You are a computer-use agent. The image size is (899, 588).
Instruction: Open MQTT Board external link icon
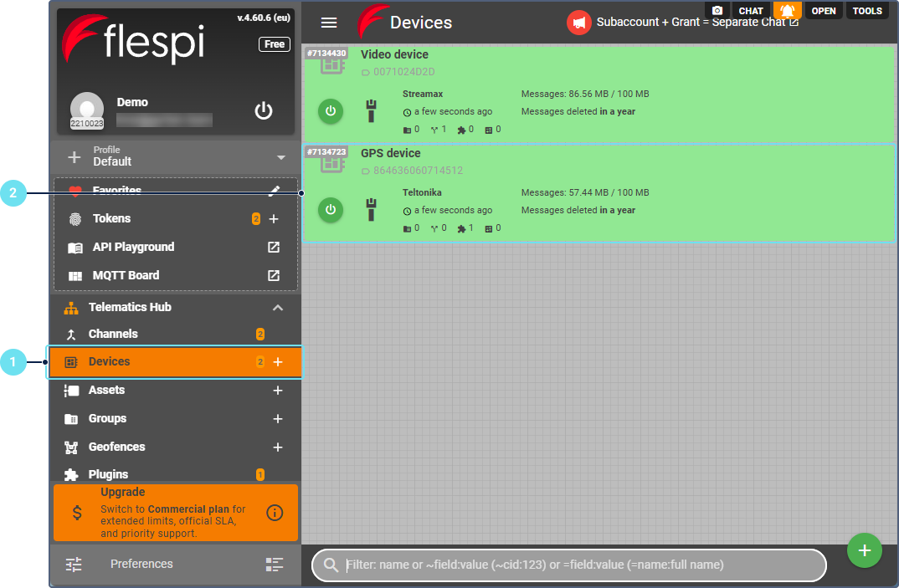point(274,275)
